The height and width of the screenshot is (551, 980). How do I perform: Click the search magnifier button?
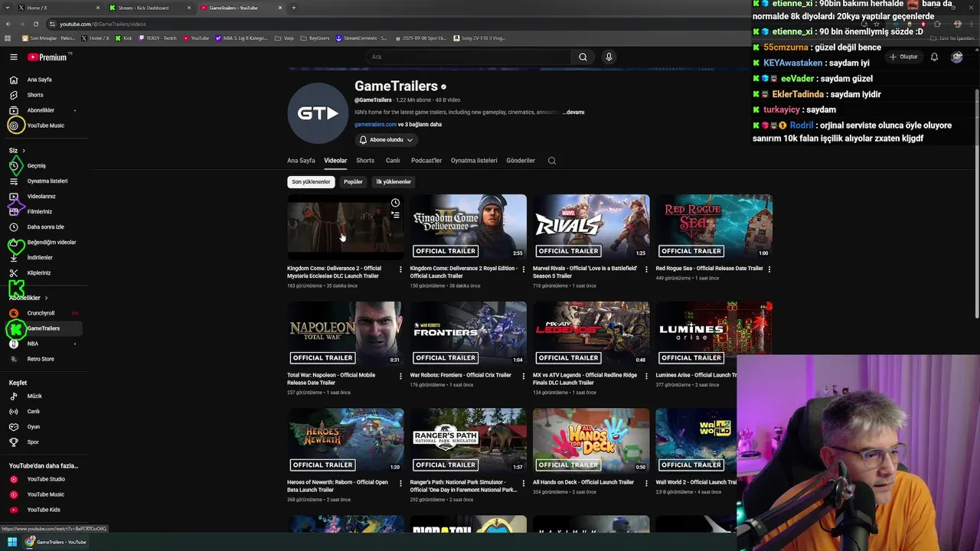pos(583,57)
